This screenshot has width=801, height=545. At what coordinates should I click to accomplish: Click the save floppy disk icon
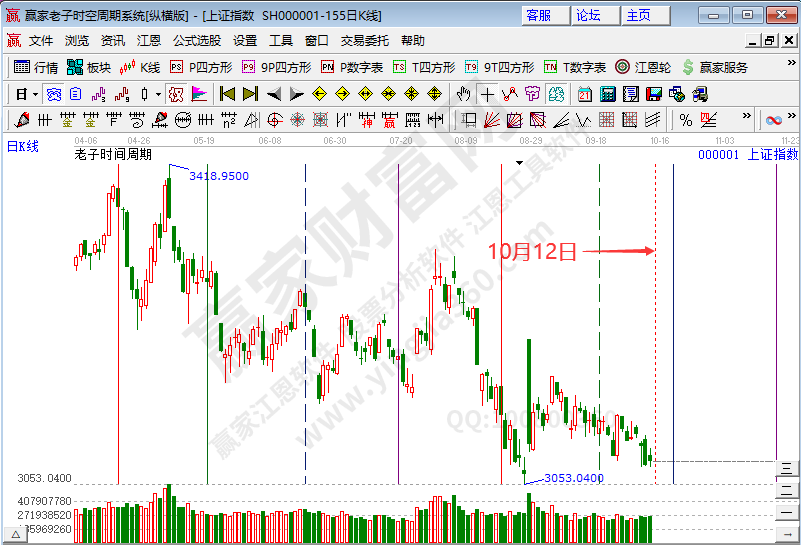point(653,94)
